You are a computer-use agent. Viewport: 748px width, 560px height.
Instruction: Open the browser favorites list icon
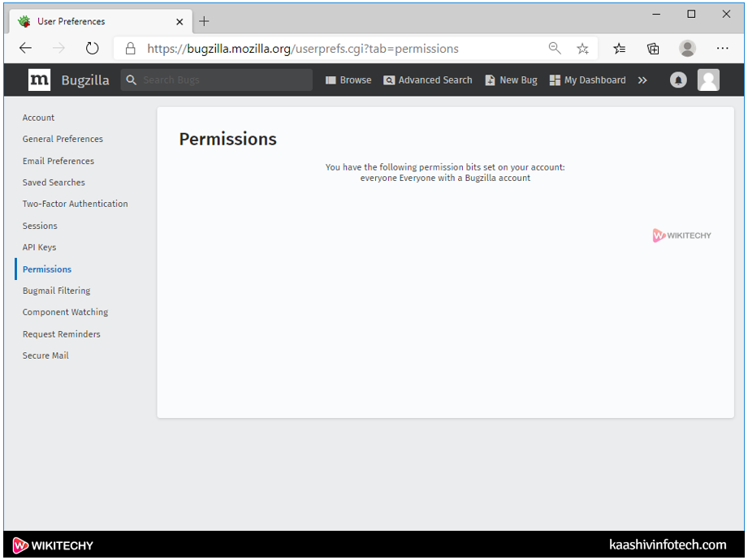pyautogui.click(x=620, y=49)
